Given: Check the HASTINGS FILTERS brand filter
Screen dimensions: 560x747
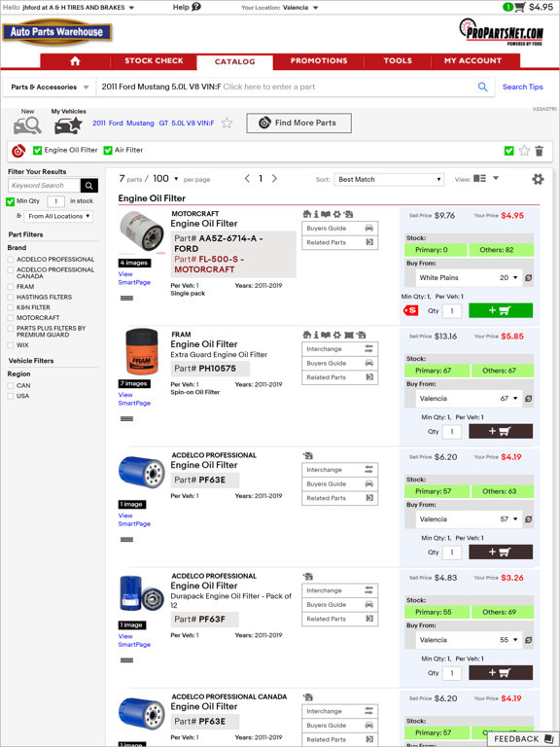Looking at the screenshot, I should [x=11, y=298].
